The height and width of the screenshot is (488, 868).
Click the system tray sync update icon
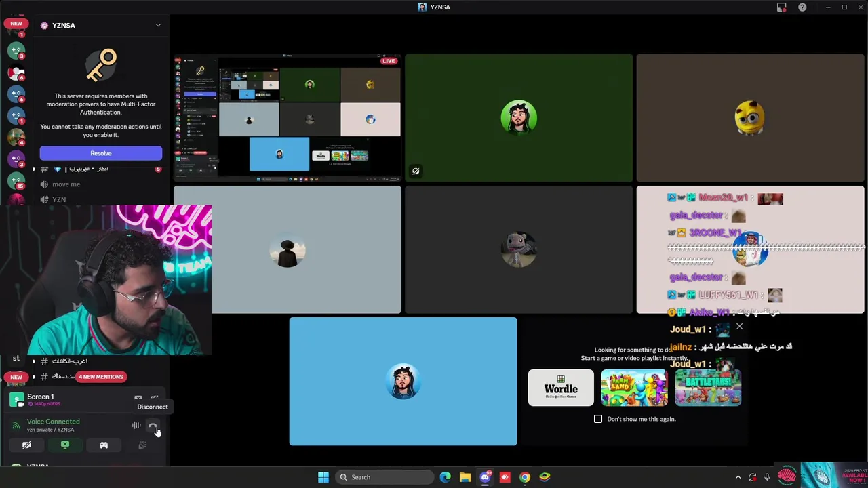(x=753, y=477)
